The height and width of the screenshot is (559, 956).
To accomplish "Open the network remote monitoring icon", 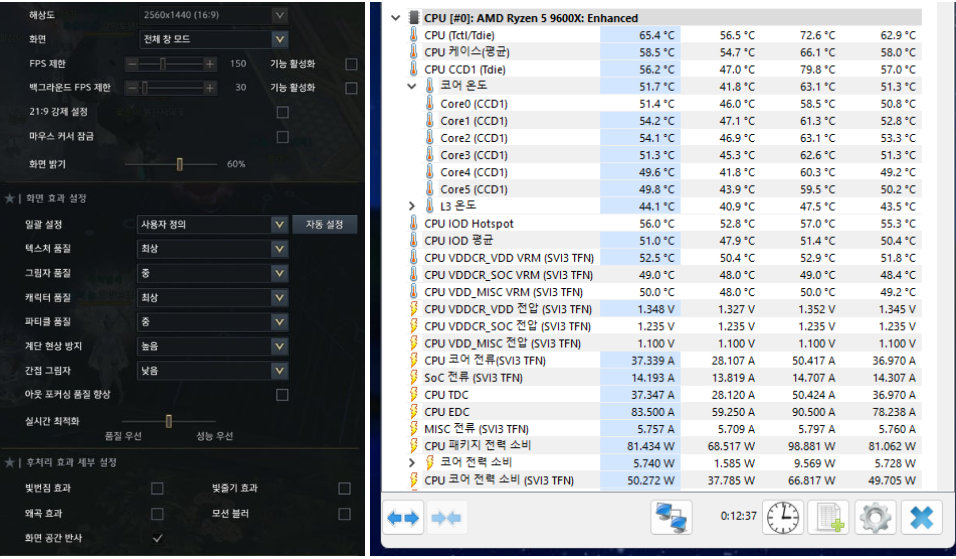I will pyautogui.click(x=672, y=518).
